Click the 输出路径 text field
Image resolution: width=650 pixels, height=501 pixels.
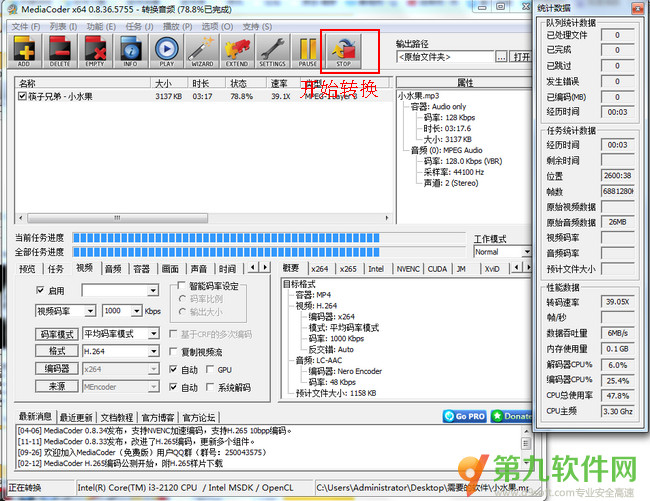pyautogui.click(x=445, y=57)
